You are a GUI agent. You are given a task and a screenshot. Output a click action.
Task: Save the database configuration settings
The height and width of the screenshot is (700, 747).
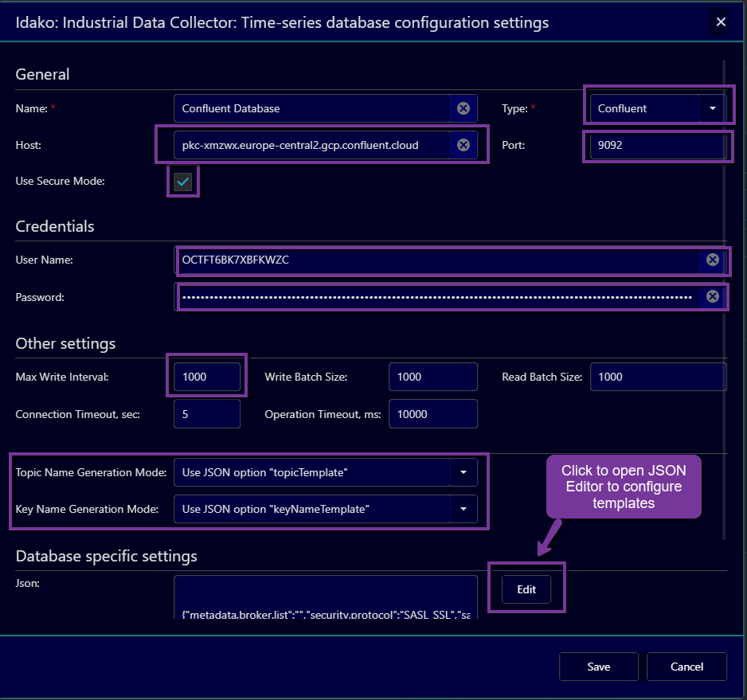coord(598,667)
